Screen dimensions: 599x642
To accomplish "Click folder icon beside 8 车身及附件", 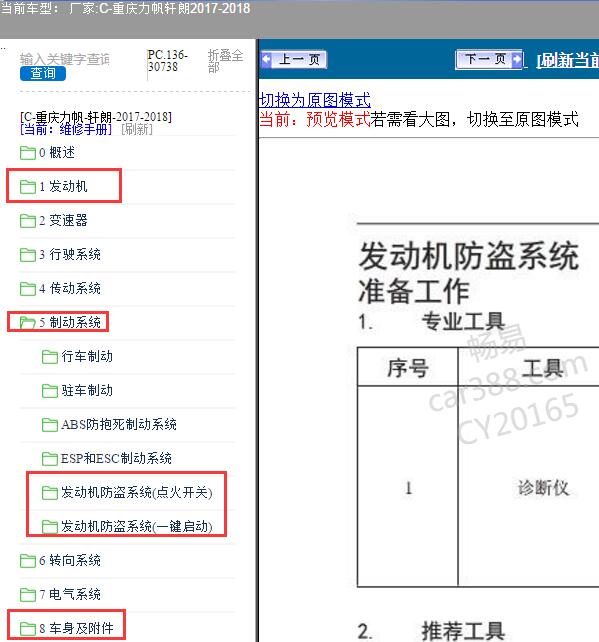I will (x=27, y=628).
